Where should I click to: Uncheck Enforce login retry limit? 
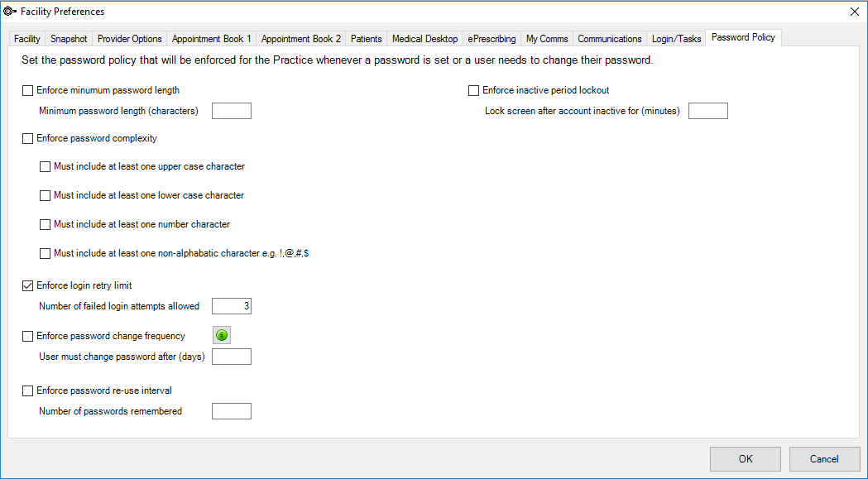click(27, 285)
